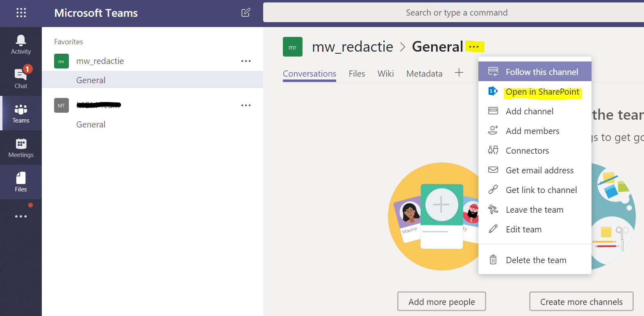Open Teams in the left rail

[21, 114]
